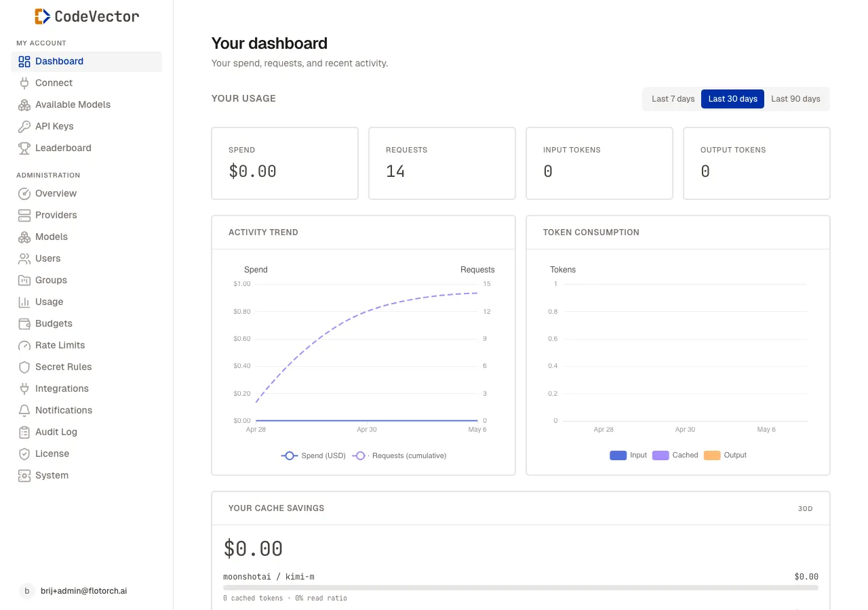Click the Output Tokens card

(x=757, y=163)
